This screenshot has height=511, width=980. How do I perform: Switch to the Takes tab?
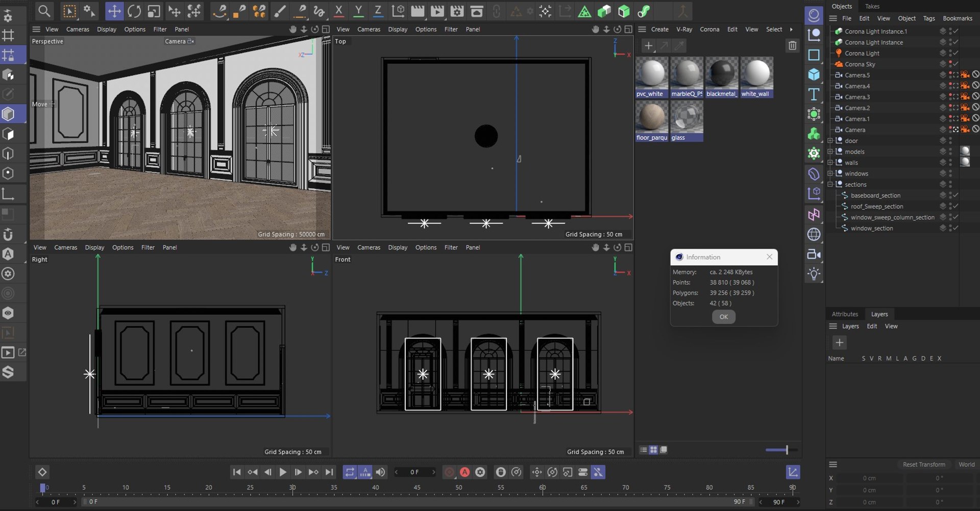pos(872,6)
